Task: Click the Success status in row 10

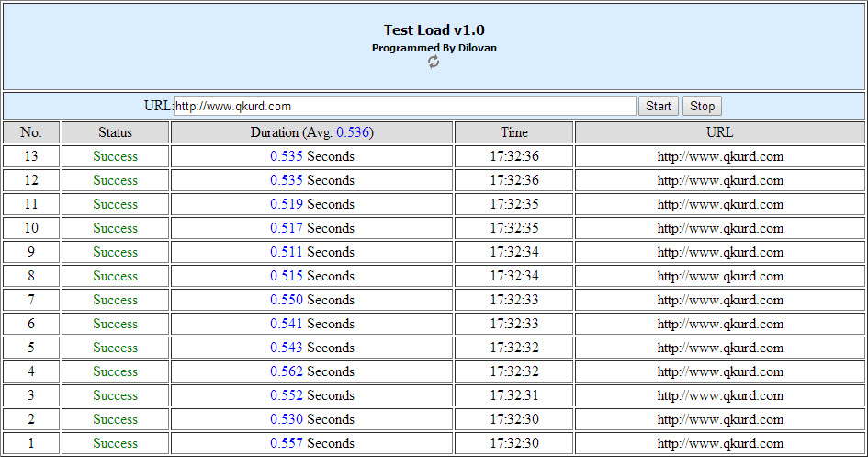Action: (115, 228)
